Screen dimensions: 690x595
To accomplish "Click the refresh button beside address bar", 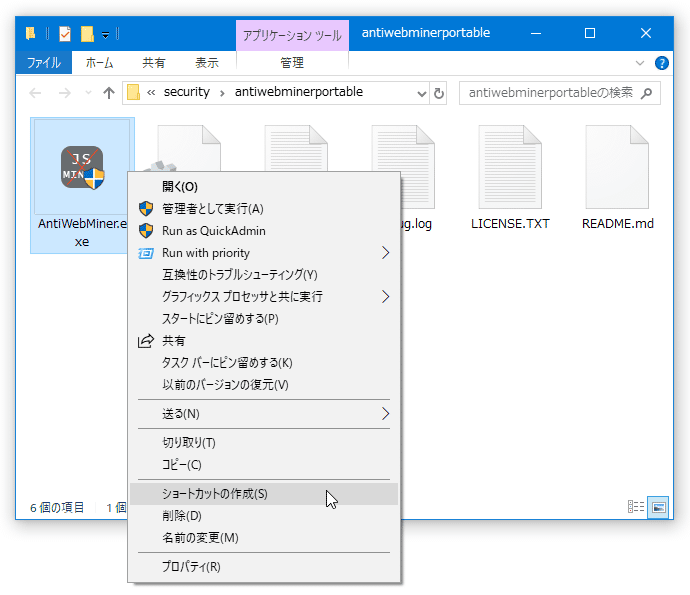I will 439,93.
